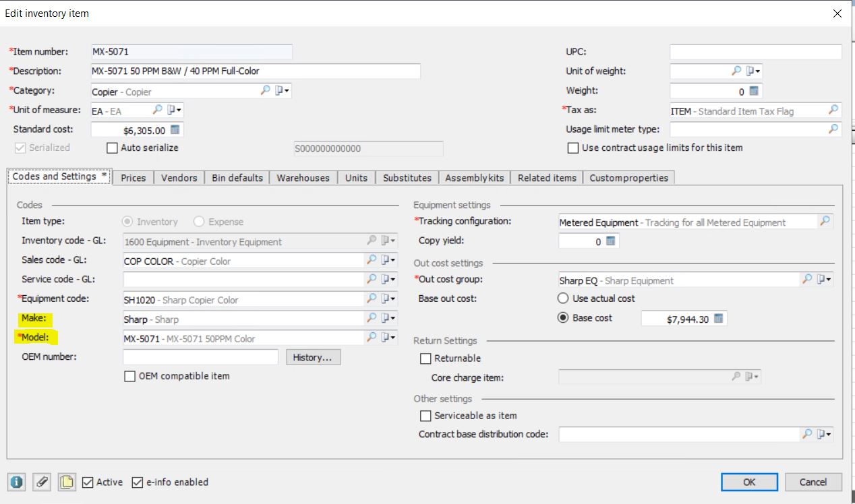Click the History... button
The image size is (855, 504).
pyautogui.click(x=314, y=357)
